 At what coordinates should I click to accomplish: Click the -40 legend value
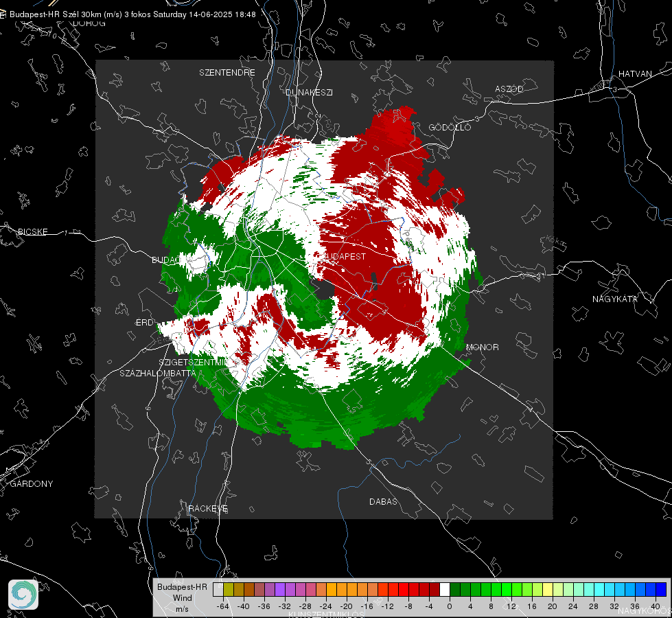pyautogui.click(x=244, y=606)
